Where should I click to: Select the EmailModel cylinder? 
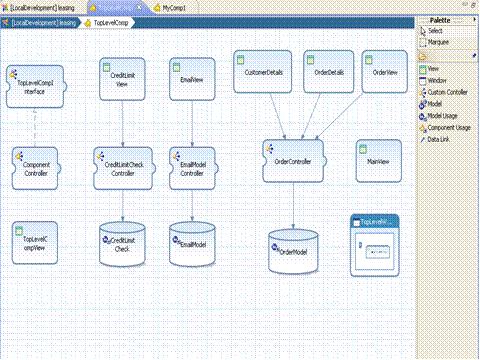[x=192, y=244]
